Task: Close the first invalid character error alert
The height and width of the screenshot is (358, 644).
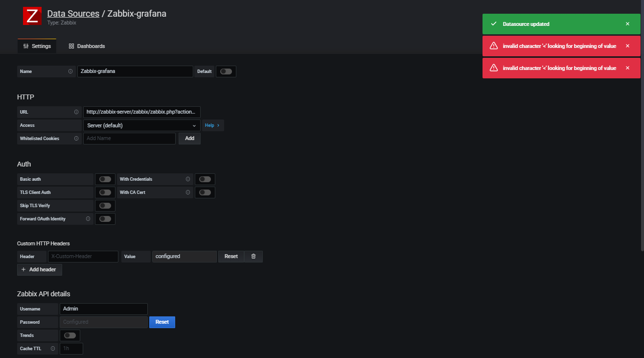Action: pos(627,46)
